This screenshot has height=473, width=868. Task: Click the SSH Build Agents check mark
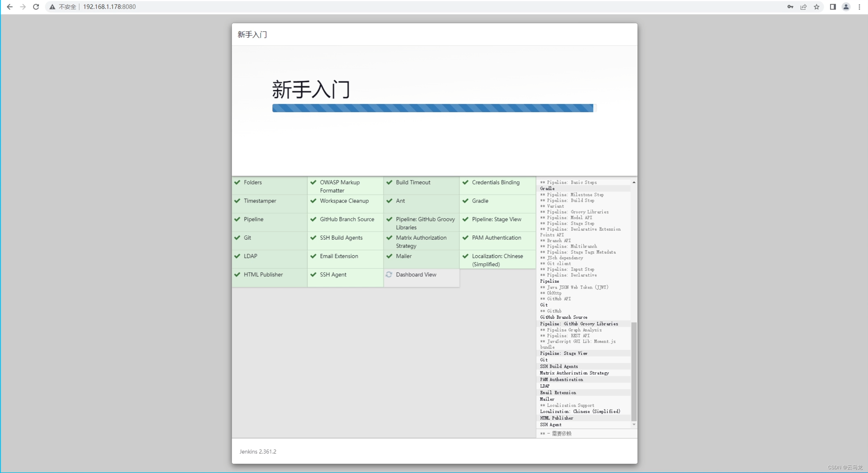tap(313, 237)
